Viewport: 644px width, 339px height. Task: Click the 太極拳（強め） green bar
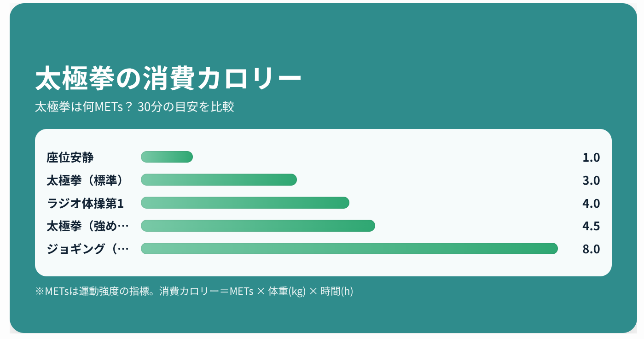tap(258, 226)
